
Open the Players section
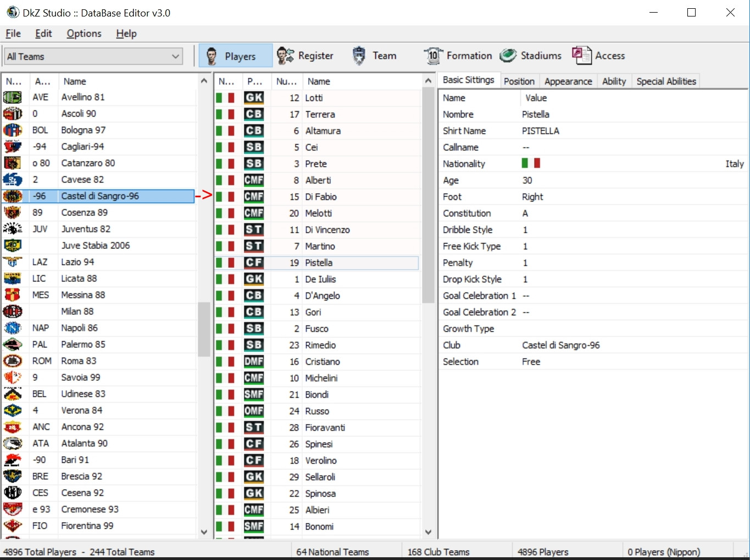click(235, 56)
